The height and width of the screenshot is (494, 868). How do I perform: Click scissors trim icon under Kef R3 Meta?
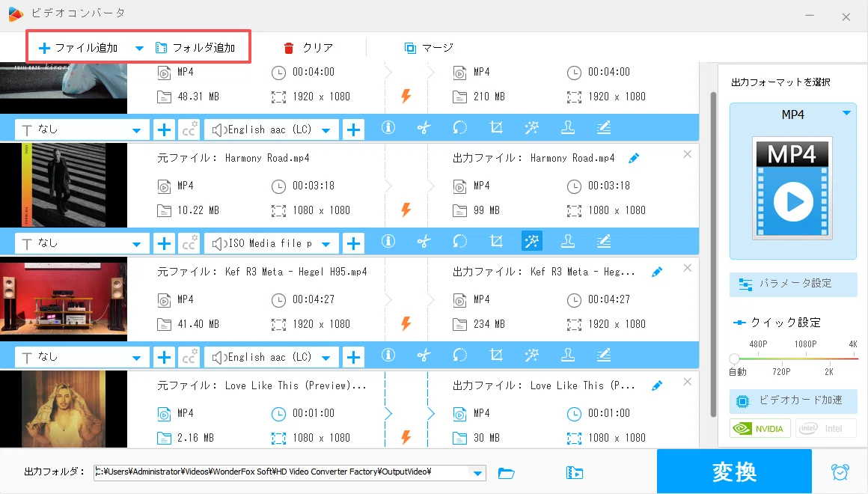pos(424,355)
